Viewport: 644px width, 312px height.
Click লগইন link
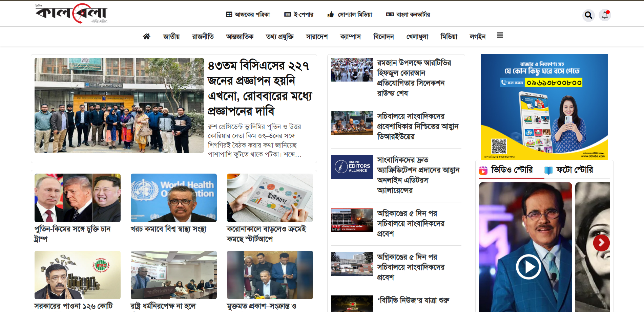(477, 36)
